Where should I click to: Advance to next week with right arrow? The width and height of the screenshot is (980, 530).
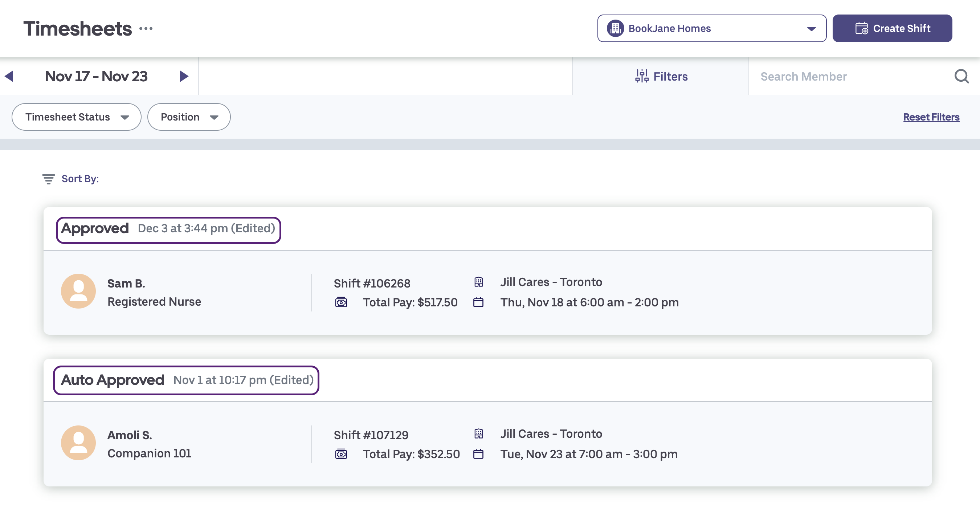(x=184, y=76)
